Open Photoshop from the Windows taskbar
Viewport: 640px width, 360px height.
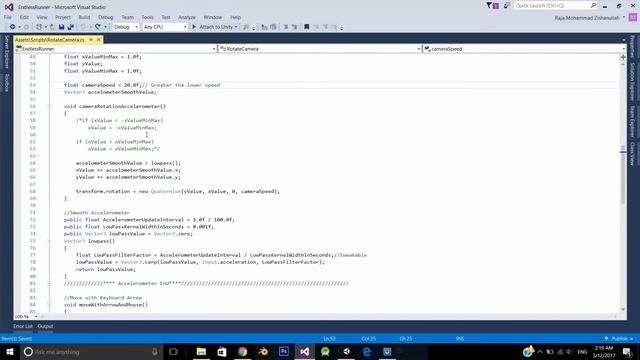[x=284, y=351]
